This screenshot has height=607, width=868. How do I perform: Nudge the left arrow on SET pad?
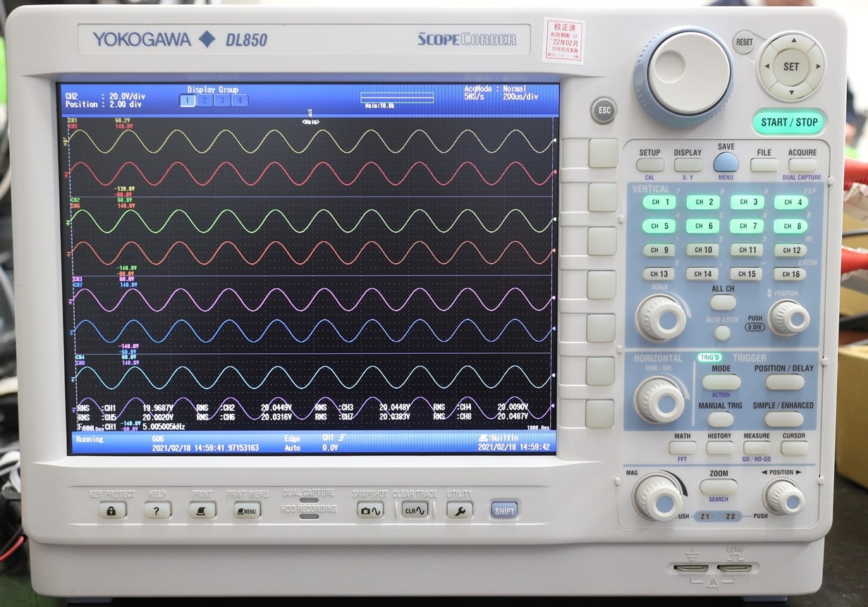click(766, 66)
